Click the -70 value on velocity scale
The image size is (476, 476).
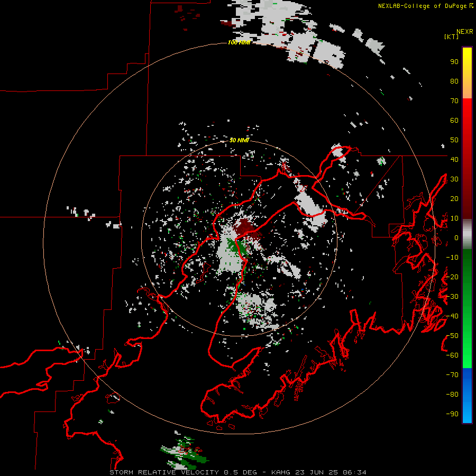452,375
